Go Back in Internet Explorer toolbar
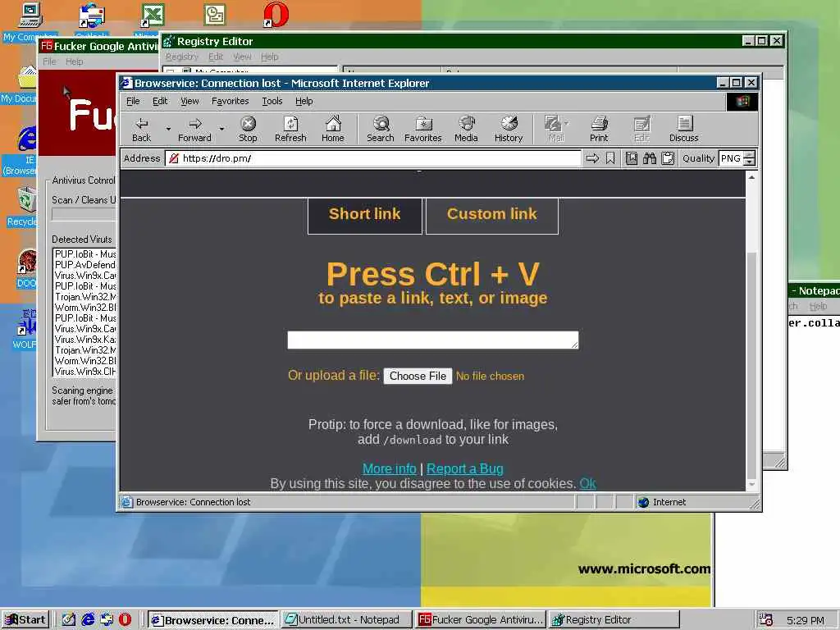 [141, 130]
